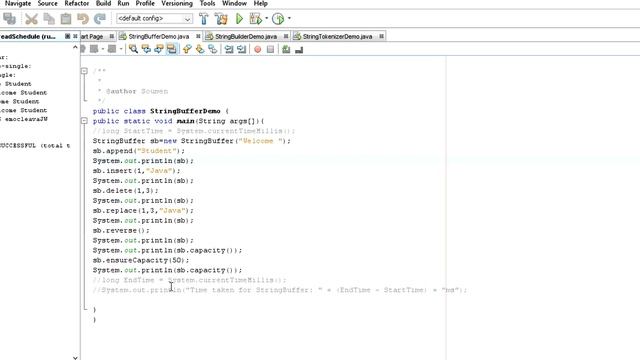Open the Versioning menu
Screen dimensions: 640x360
pos(177,4)
